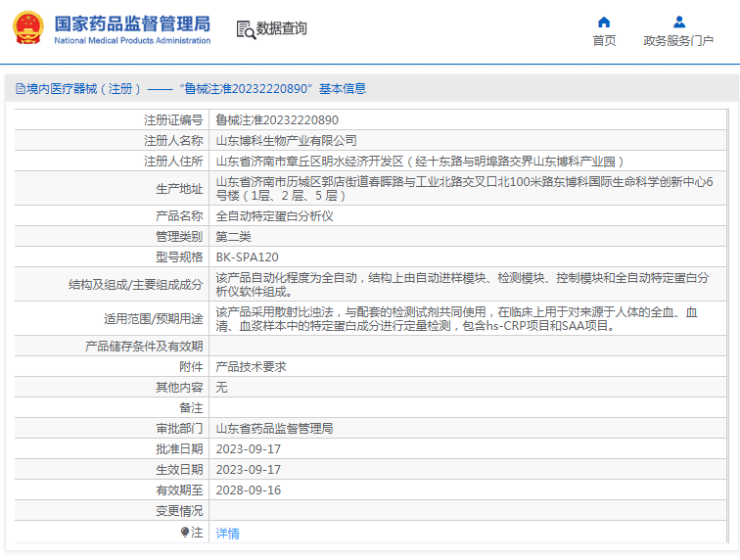740x560 pixels.
Task: Click the 数据查询 label
Action: 281,28
